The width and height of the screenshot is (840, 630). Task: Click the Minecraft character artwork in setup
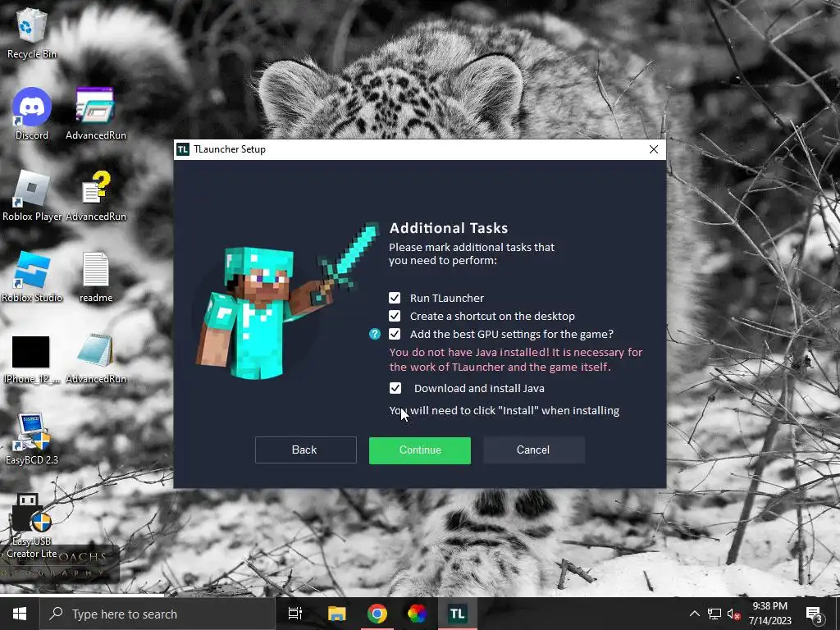(x=286, y=300)
